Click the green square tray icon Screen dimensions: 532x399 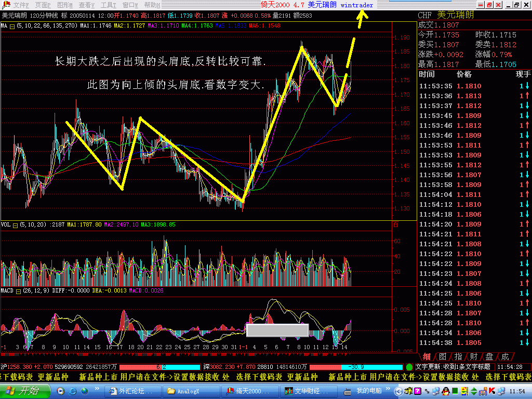point(455,391)
